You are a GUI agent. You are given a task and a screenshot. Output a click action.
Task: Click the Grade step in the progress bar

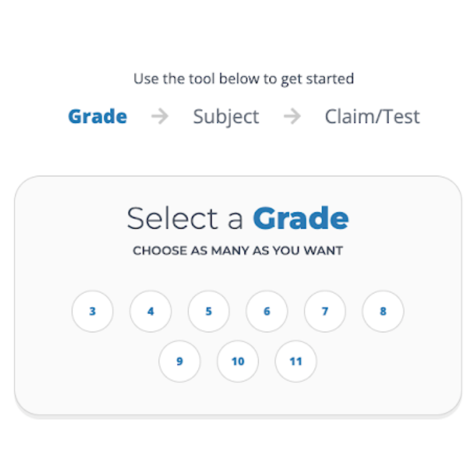(x=97, y=116)
